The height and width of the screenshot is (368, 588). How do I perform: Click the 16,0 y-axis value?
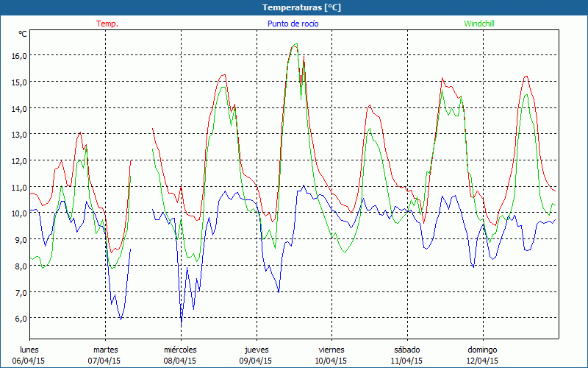pyautogui.click(x=18, y=55)
